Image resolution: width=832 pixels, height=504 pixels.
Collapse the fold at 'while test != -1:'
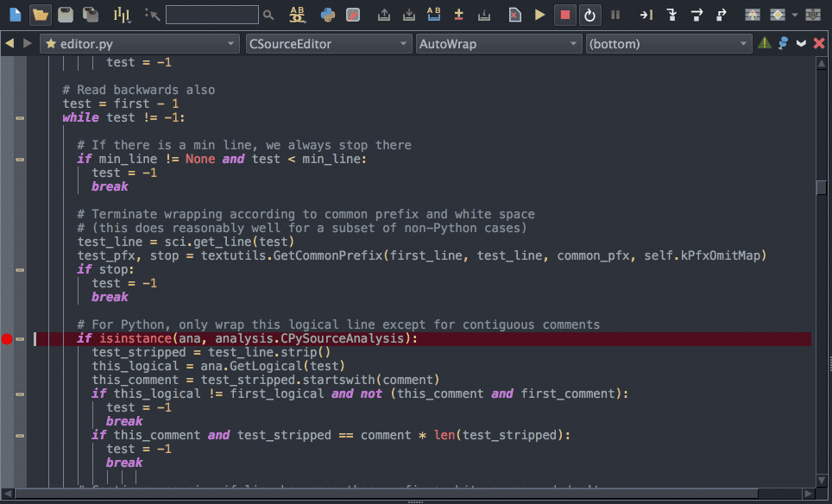point(20,117)
